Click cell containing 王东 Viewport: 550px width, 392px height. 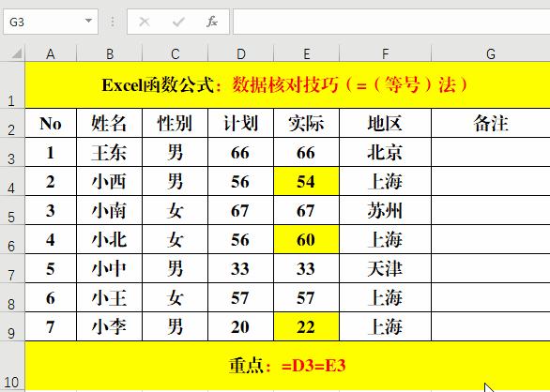(x=109, y=152)
